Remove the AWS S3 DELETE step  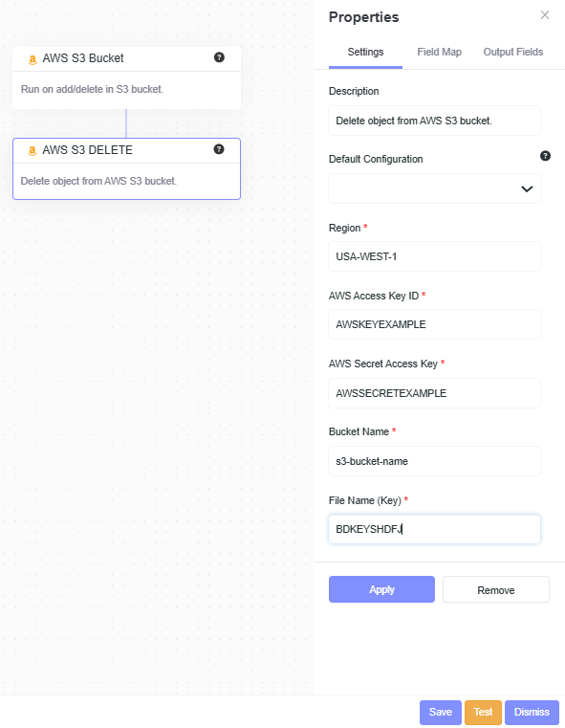point(496,589)
